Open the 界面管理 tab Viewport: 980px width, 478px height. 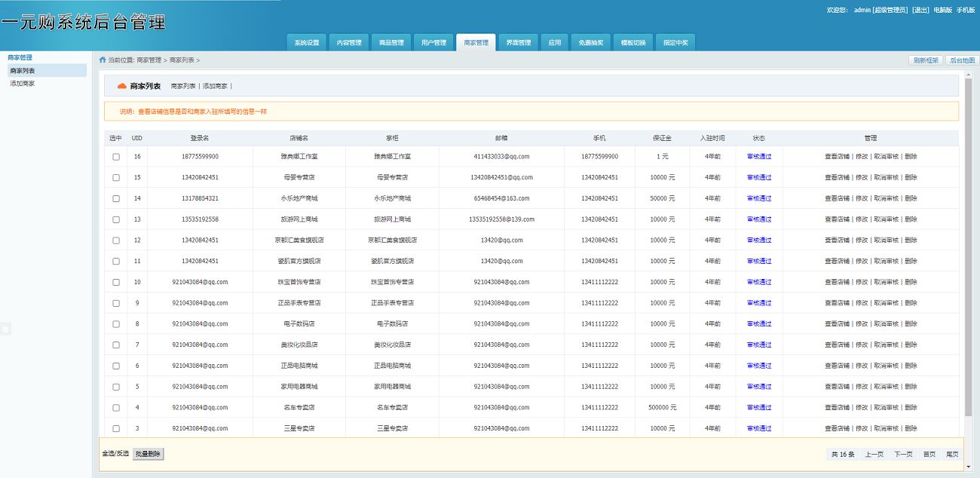[518, 42]
